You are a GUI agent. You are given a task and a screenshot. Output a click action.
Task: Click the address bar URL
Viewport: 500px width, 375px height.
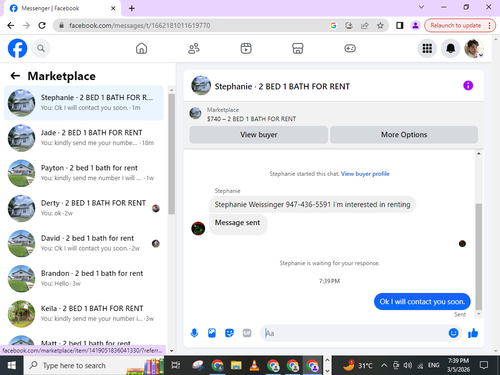tap(140, 26)
